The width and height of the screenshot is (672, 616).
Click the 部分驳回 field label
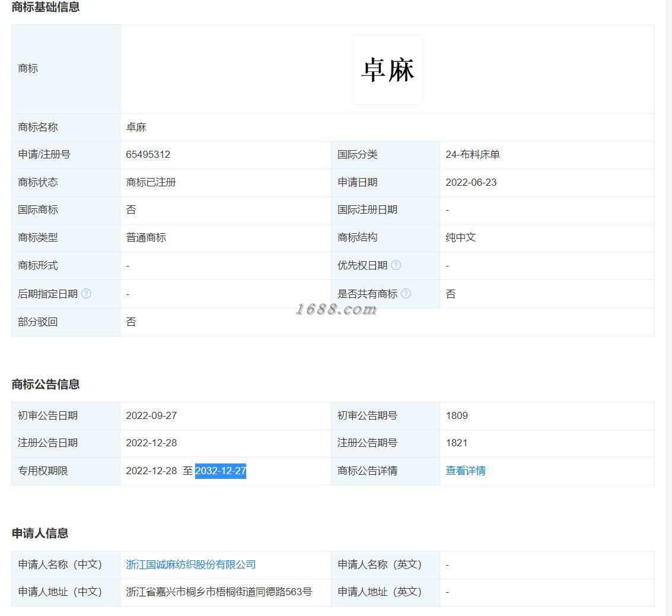pos(38,322)
